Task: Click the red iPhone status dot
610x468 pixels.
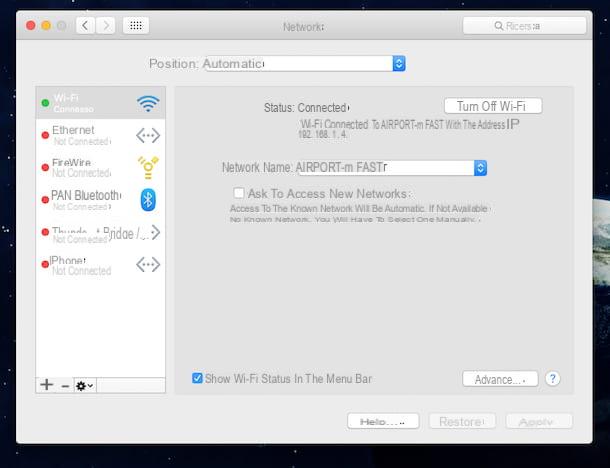Action: [45, 264]
